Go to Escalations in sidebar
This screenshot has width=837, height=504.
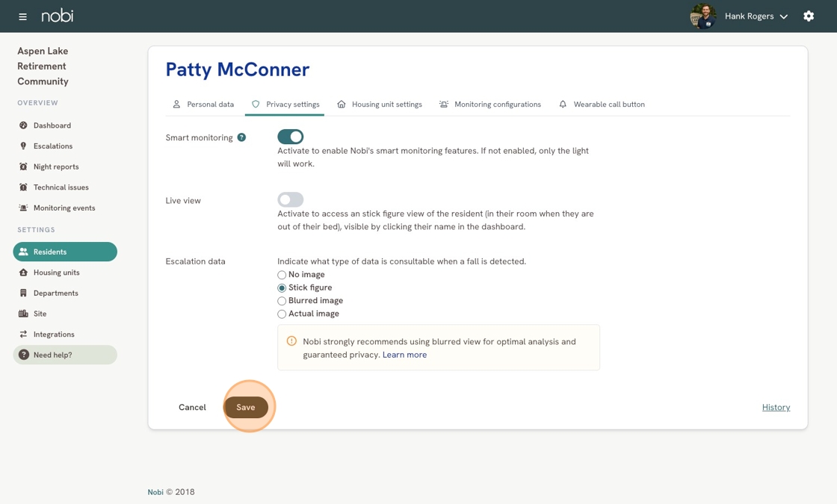[x=52, y=146]
